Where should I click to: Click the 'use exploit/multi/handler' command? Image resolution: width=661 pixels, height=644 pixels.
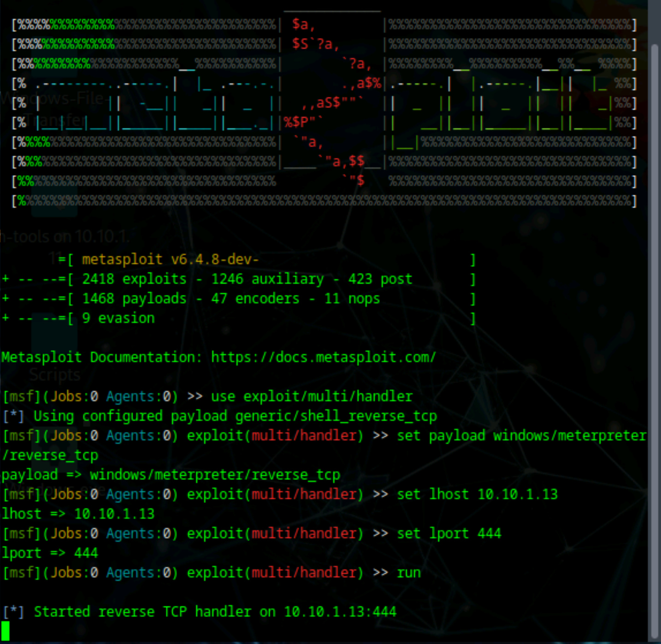[312, 396]
